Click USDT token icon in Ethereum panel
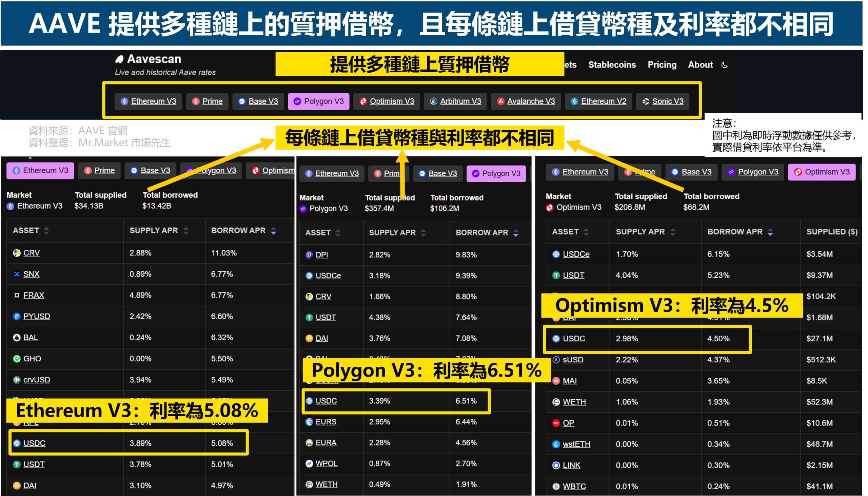 (x=16, y=464)
